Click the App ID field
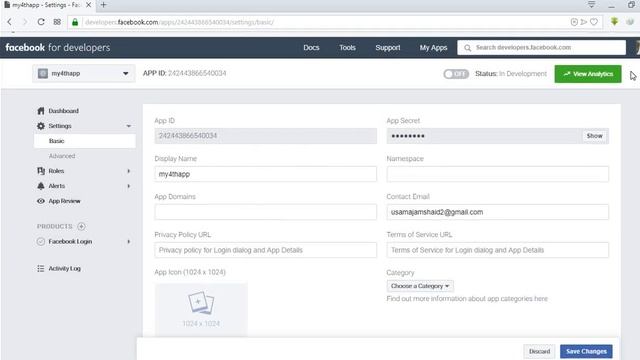 click(x=265, y=136)
